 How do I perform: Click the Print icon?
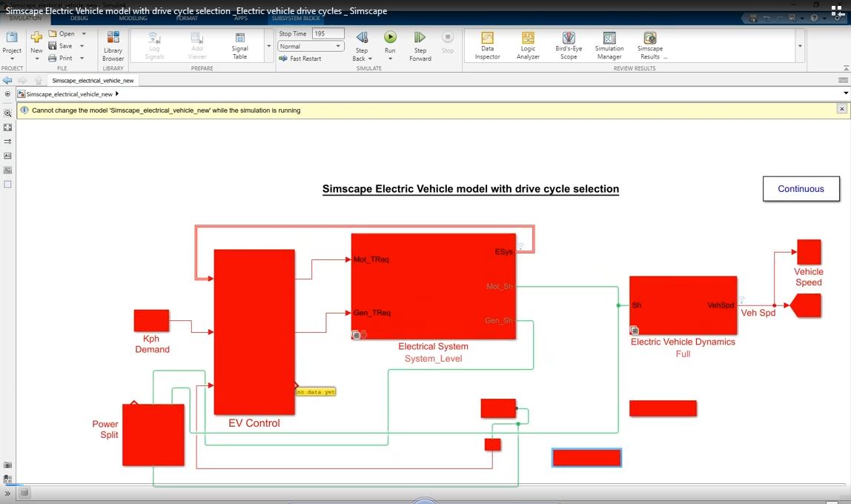(53, 58)
